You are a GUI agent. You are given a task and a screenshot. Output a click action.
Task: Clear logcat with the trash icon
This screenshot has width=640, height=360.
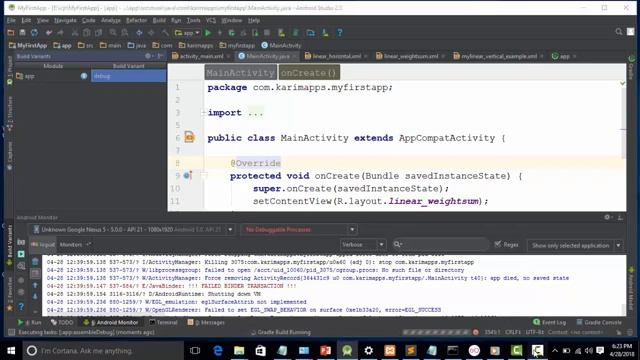35,261
